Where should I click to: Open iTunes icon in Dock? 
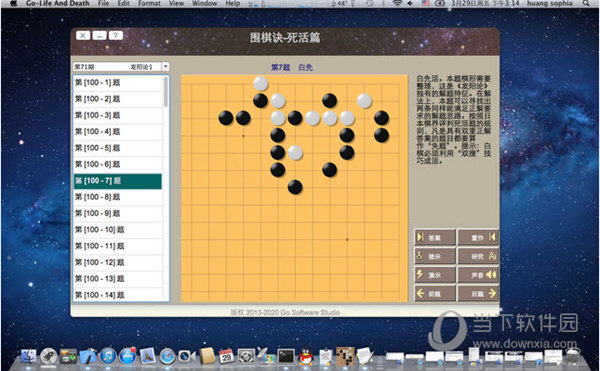coord(108,356)
